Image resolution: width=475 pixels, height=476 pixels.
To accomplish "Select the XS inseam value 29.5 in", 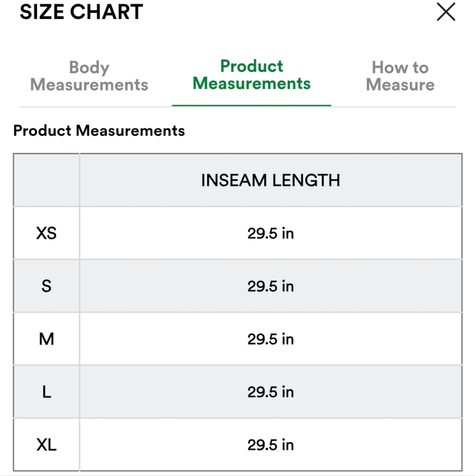I will pyautogui.click(x=271, y=233).
